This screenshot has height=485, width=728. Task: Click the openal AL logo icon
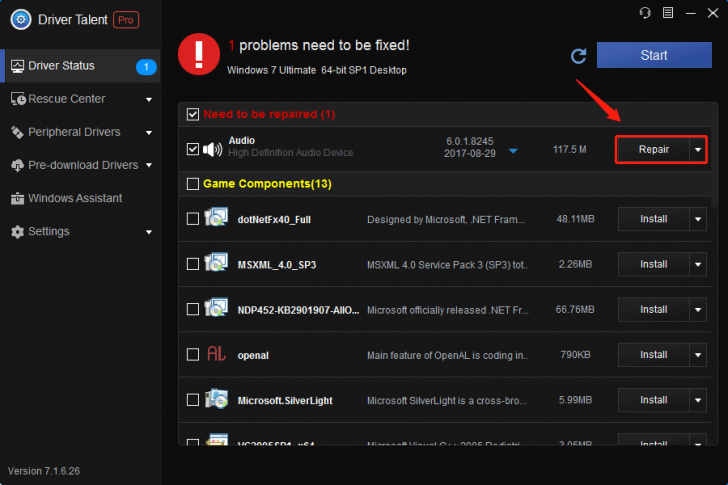pos(216,354)
